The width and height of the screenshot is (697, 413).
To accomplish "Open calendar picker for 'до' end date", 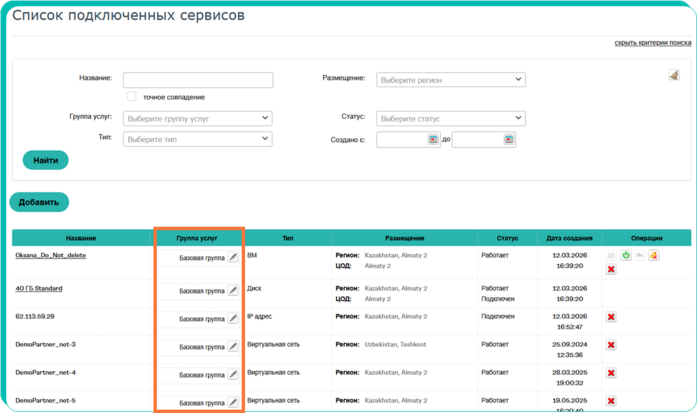I will (x=509, y=140).
